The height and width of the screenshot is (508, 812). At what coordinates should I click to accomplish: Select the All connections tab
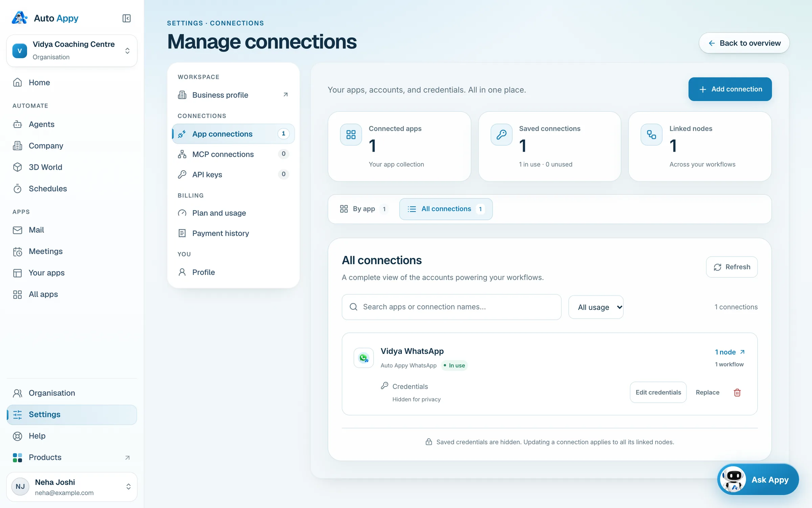click(x=446, y=209)
